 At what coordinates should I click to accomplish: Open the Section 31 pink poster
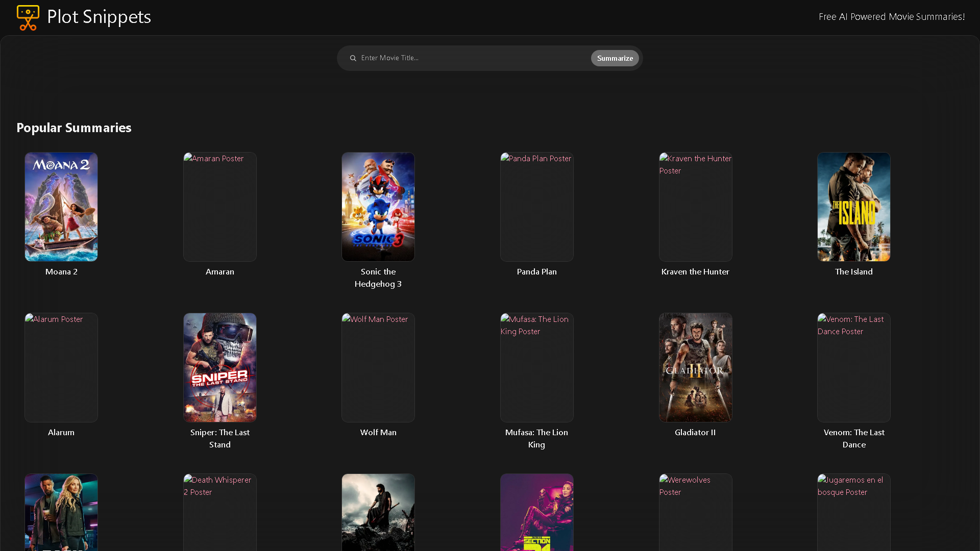coord(537,512)
